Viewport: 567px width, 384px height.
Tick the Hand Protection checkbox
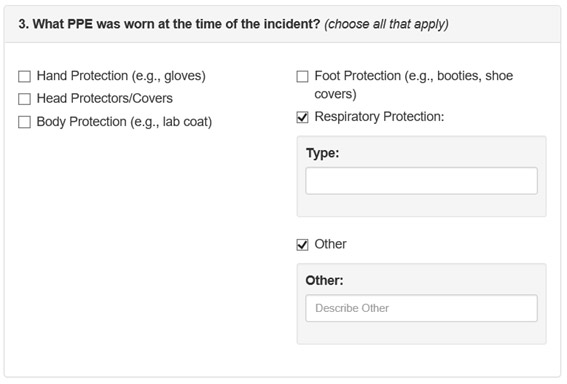pyautogui.click(x=24, y=76)
